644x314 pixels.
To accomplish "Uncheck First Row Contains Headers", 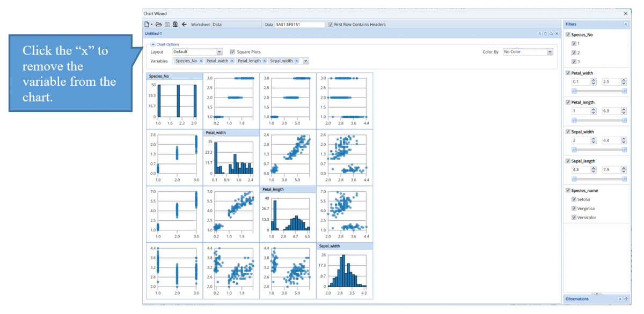I will (331, 24).
